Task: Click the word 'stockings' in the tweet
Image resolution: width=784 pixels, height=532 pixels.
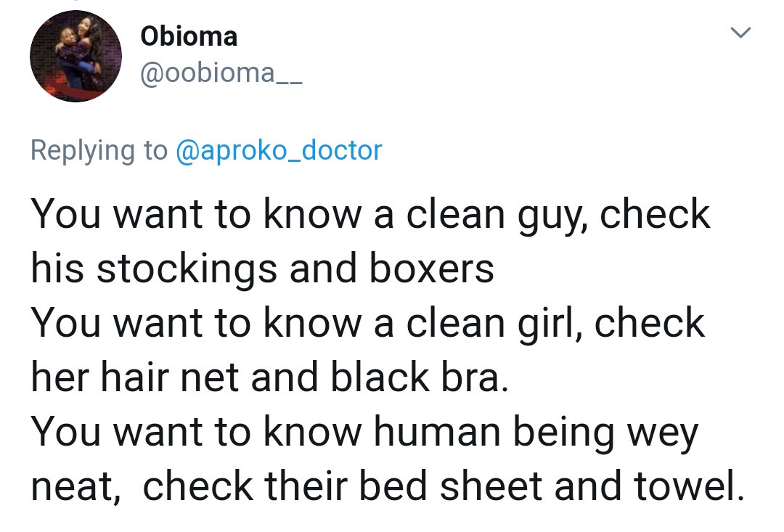Action: (x=187, y=270)
